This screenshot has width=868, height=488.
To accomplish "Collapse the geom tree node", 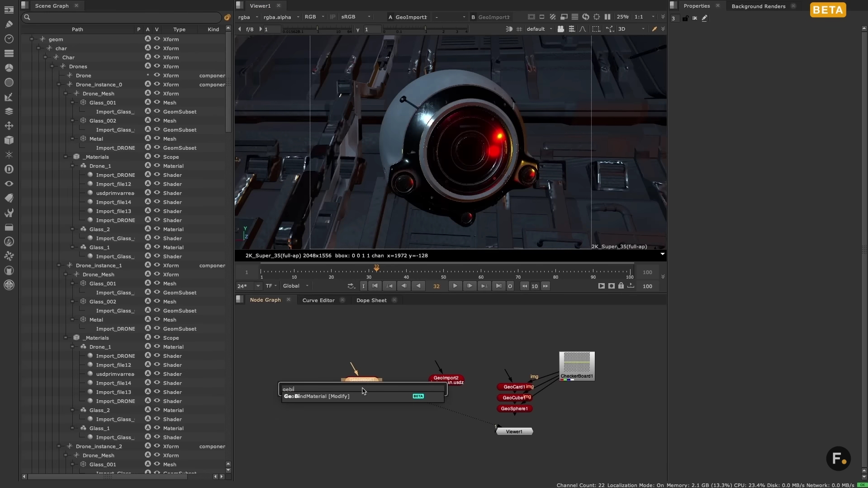I will (32, 39).
